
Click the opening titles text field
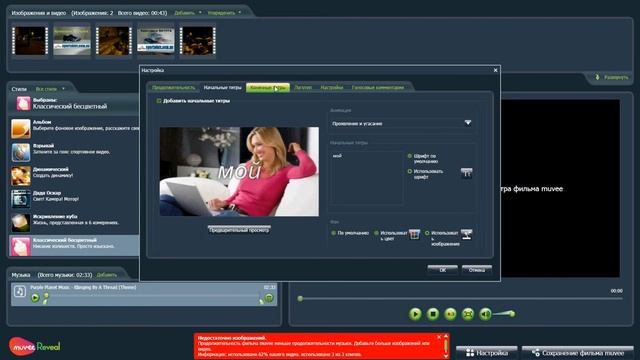click(367, 178)
